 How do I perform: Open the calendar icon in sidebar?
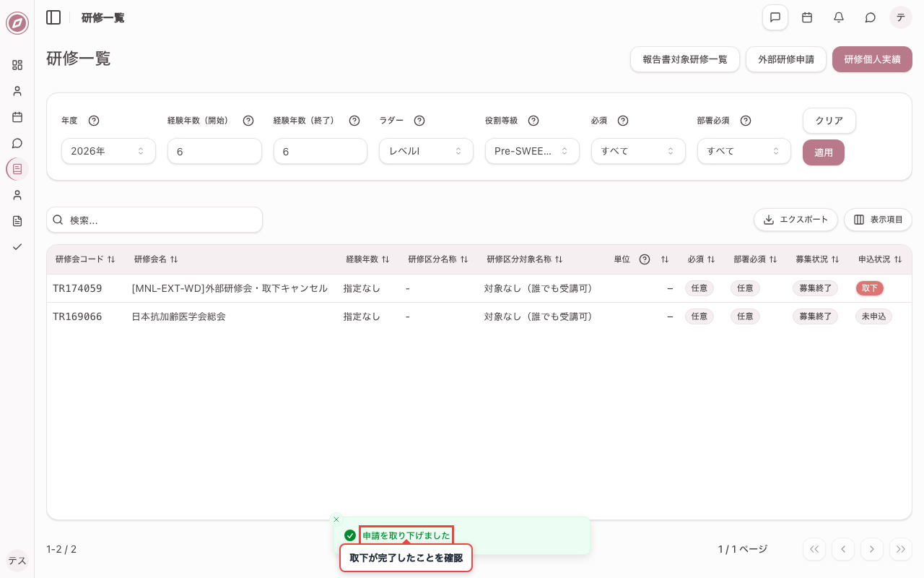click(x=17, y=117)
